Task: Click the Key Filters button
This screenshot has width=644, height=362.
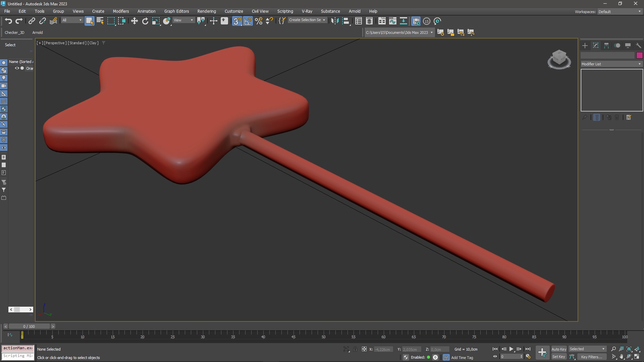Action: pyautogui.click(x=591, y=357)
